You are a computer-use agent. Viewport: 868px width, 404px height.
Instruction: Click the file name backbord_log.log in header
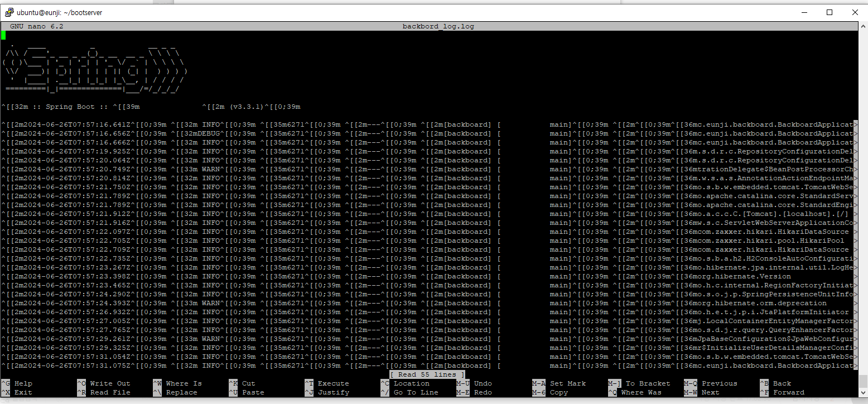438,26
